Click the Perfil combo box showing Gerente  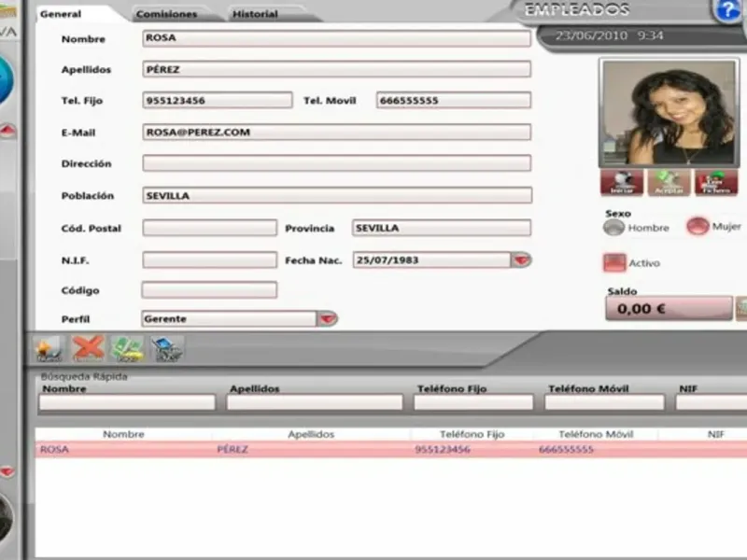(x=229, y=318)
